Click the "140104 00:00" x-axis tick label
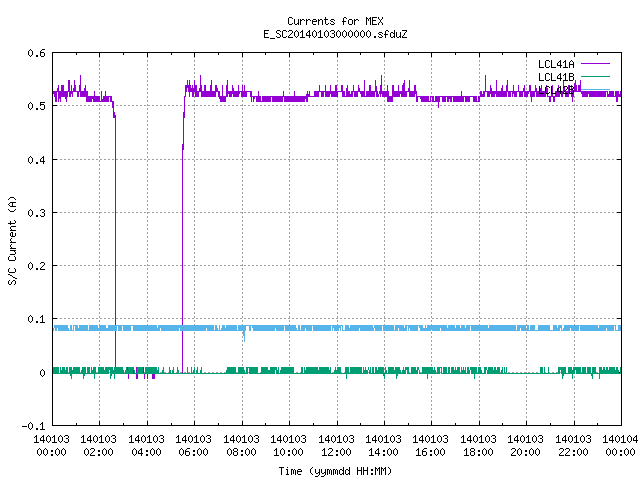640x480 pixels. tap(620, 446)
